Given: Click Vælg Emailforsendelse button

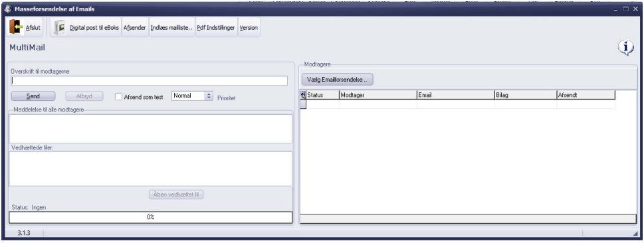Looking at the screenshot, I should click(337, 79).
